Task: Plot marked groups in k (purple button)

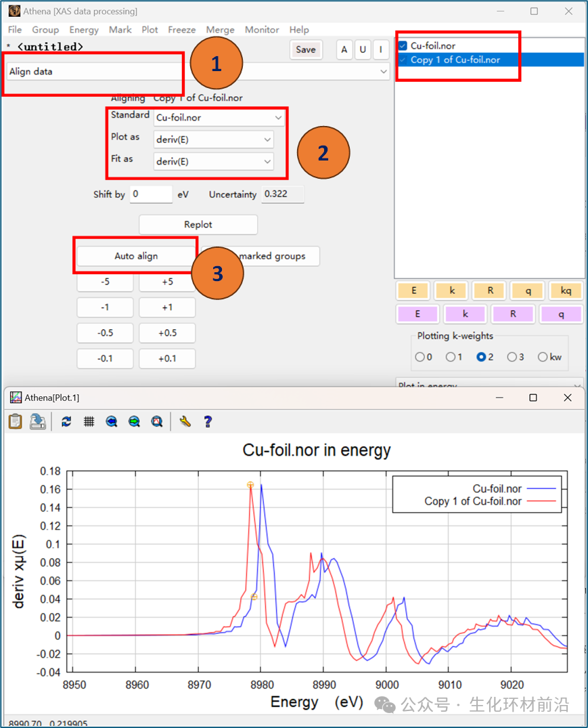Action: (465, 314)
